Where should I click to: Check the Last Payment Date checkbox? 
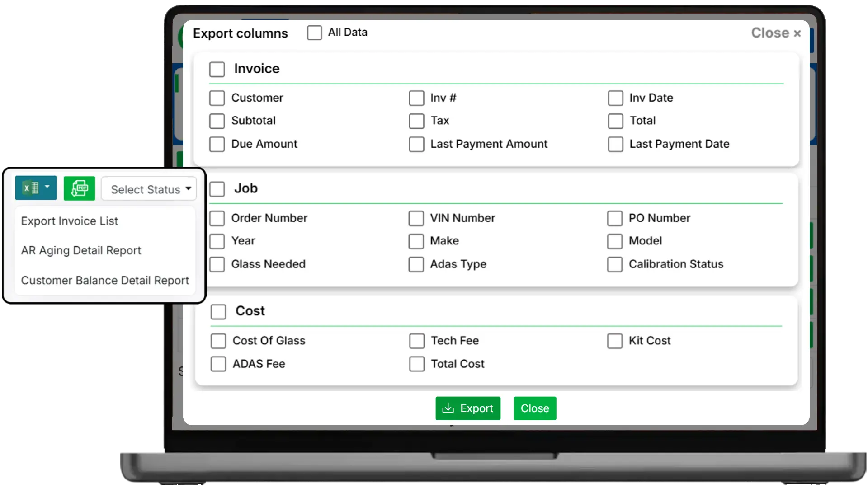click(615, 144)
